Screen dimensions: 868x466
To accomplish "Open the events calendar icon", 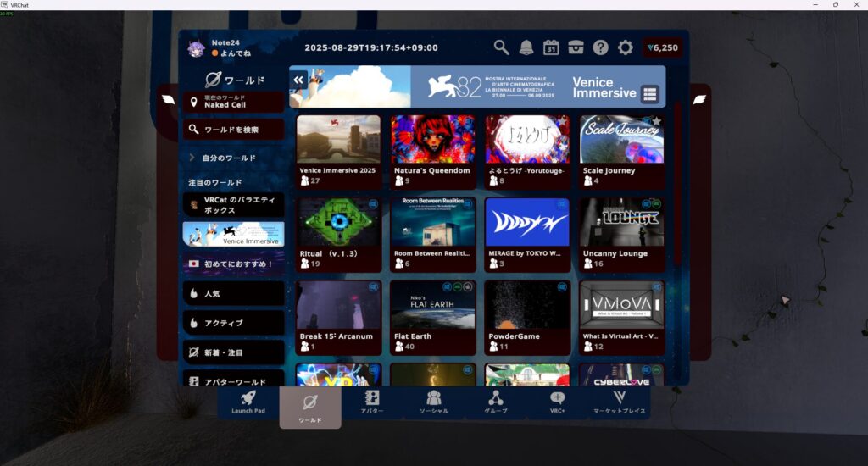I will point(551,47).
